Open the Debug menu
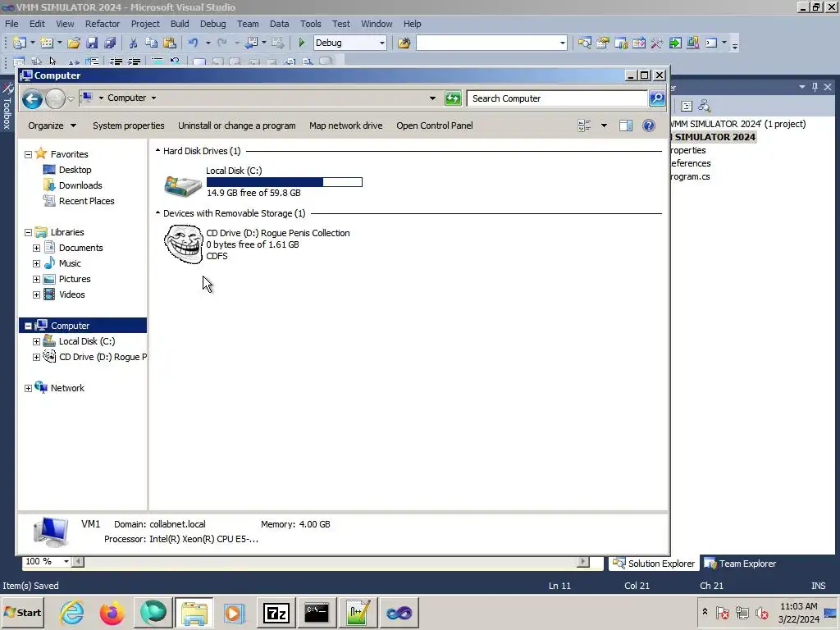 pyautogui.click(x=212, y=24)
